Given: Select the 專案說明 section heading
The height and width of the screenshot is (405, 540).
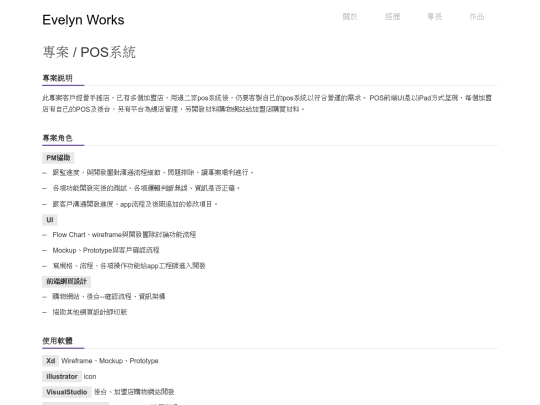Looking at the screenshot, I should point(57,78).
